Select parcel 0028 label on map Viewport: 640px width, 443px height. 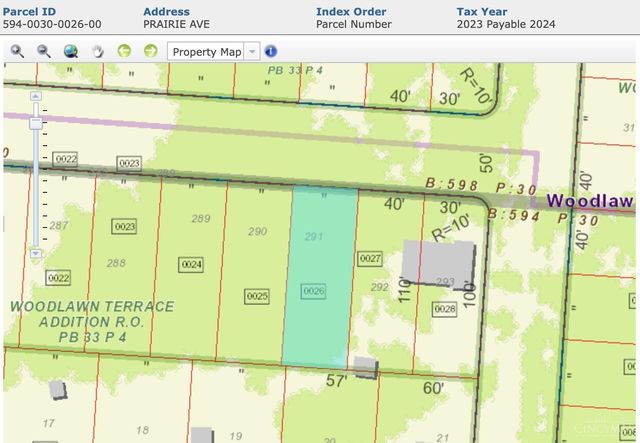pyautogui.click(x=445, y=309)
